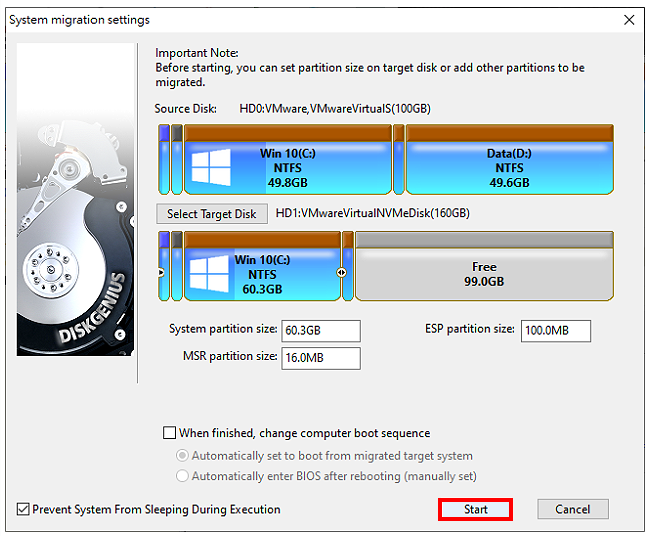Click small partition between Win 10 and Data
Screen dimensions: 654x536
coord(399,159)
